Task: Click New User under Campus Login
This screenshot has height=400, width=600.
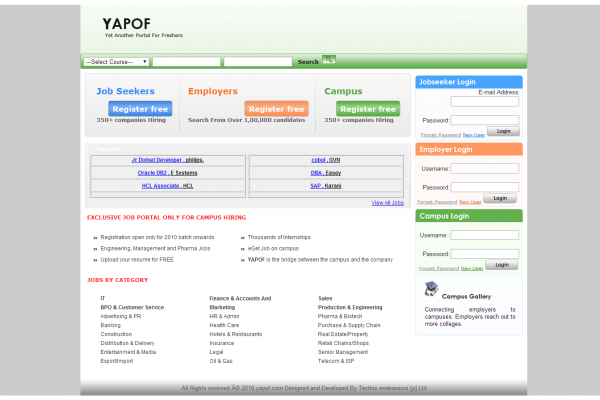Action: pyautogui.click(x=472, y=269)
